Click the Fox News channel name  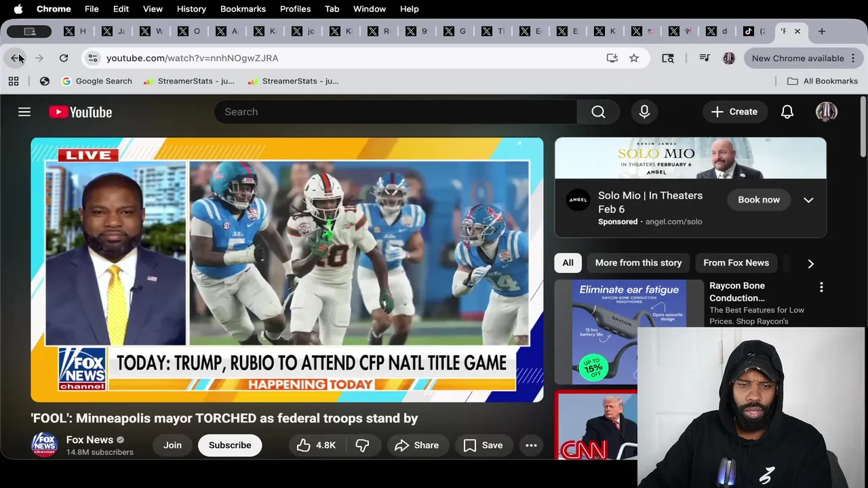tap(90, 440)
